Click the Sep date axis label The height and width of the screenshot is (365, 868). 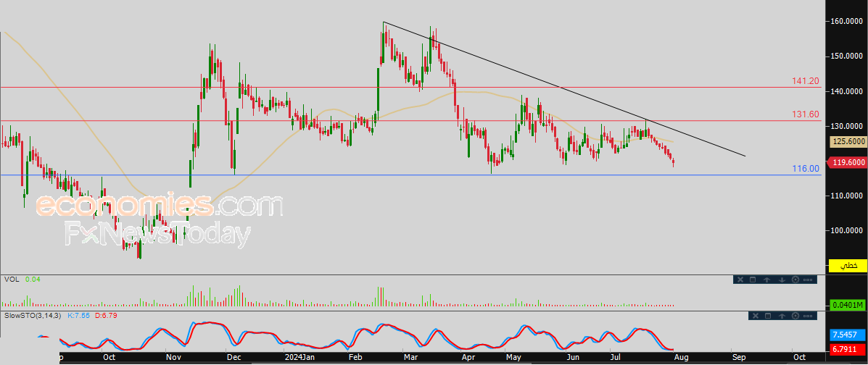click(739, 358)
